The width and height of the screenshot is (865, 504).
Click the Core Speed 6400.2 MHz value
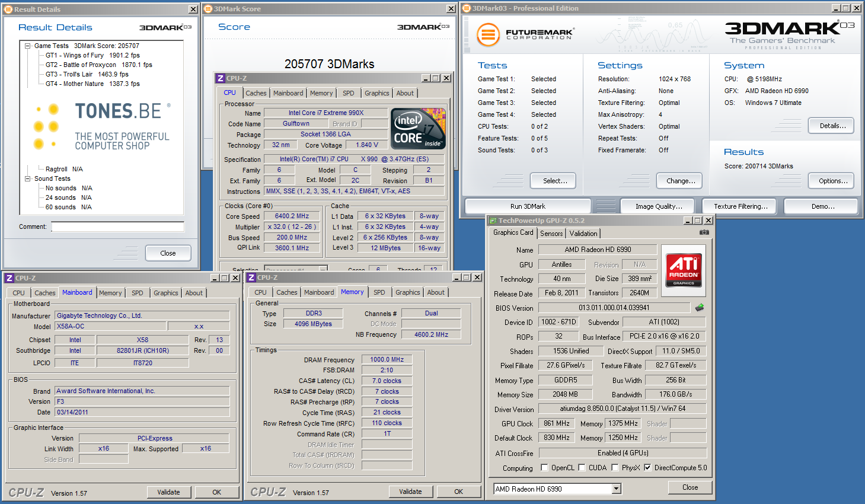click(292, 216)
